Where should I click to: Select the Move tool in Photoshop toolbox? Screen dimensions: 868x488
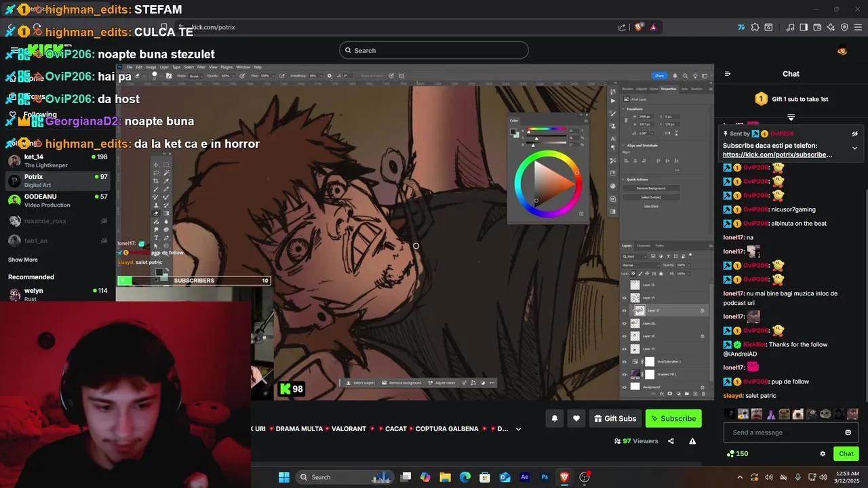[x=156, y=165]
